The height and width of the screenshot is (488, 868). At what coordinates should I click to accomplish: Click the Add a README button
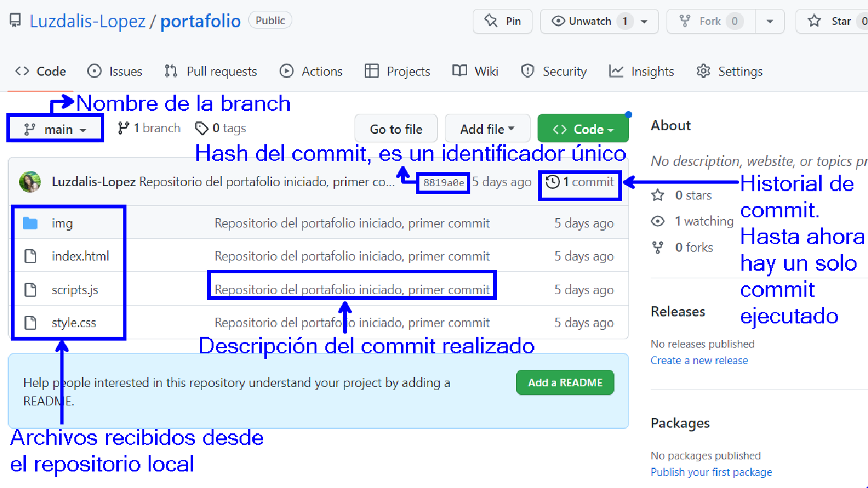(565, 383)
